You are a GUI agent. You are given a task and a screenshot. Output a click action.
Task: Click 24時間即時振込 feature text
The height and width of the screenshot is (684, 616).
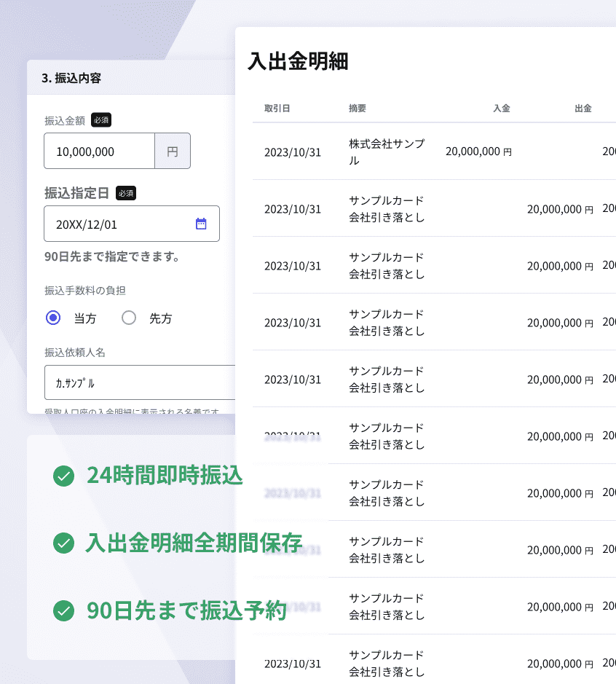[x=165, y=476]
